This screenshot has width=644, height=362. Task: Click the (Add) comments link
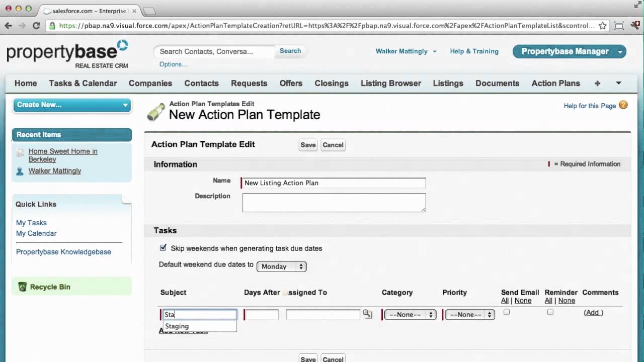point(593,313)
